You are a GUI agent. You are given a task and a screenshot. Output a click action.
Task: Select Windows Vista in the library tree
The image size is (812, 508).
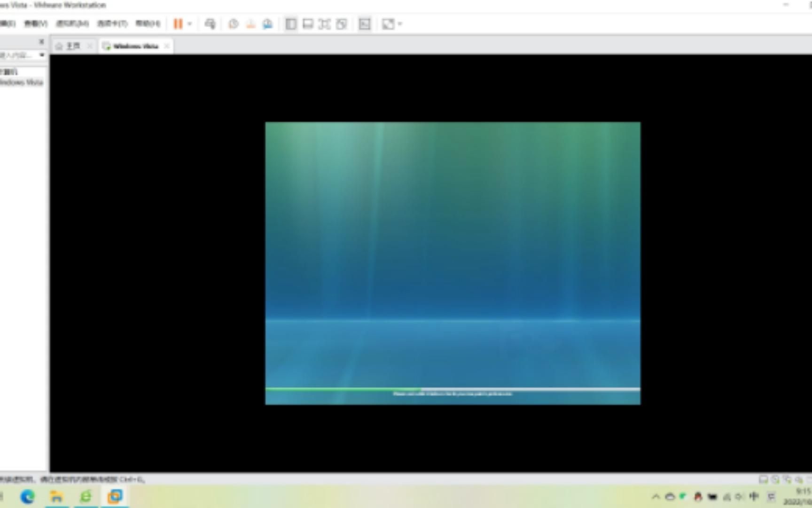pos(22,82)
